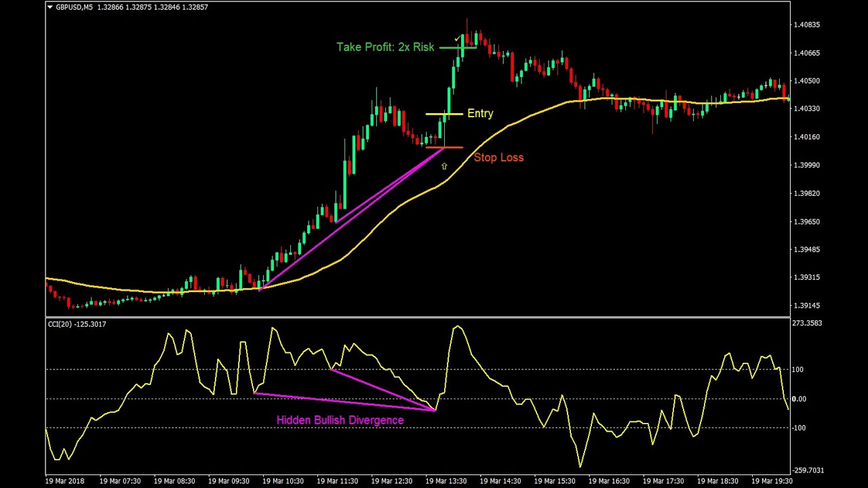Select the yellow 'Entry' text label
The image size is (868, 488).
click(x=480, y=114)
